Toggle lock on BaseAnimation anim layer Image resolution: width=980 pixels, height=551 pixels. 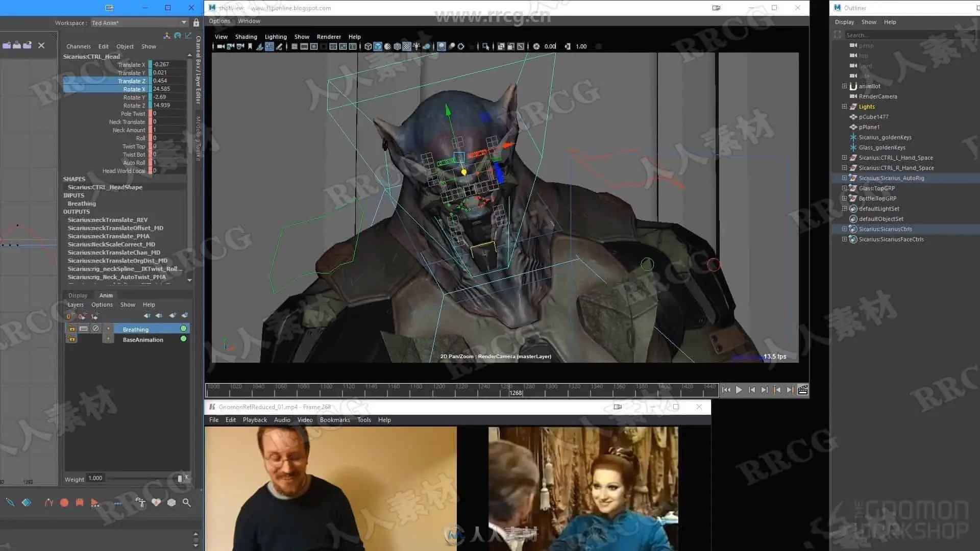(x=72, y=339)
